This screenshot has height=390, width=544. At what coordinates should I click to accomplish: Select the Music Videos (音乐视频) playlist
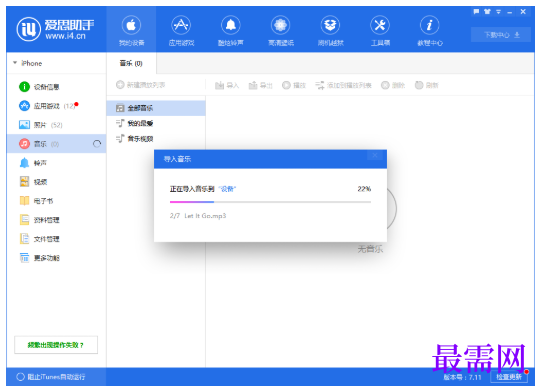[x=156, y=139]
